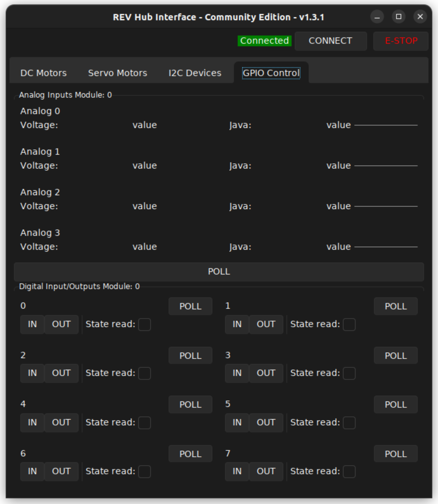Set digital pin 7 to IN
The width and height of the screenshot is (438, 504).
(237, 471)
